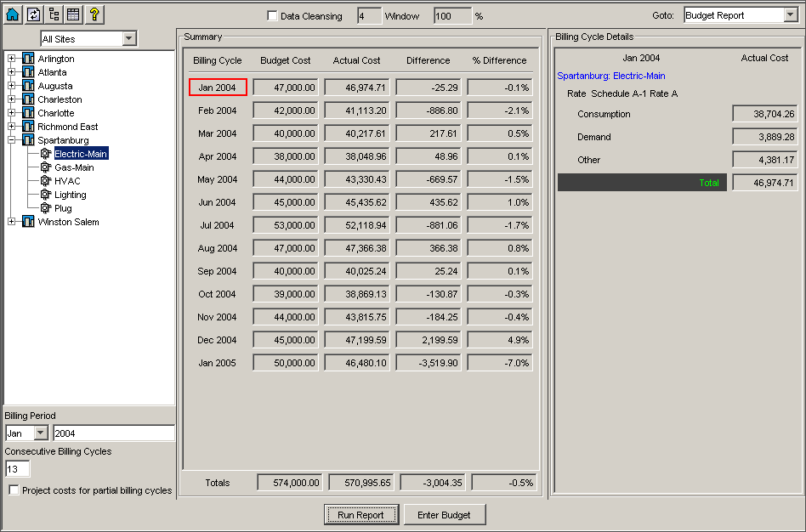Enable the Data Cleansing checkbox
Viewport: 806px width, 532px height.
point(272,16)
